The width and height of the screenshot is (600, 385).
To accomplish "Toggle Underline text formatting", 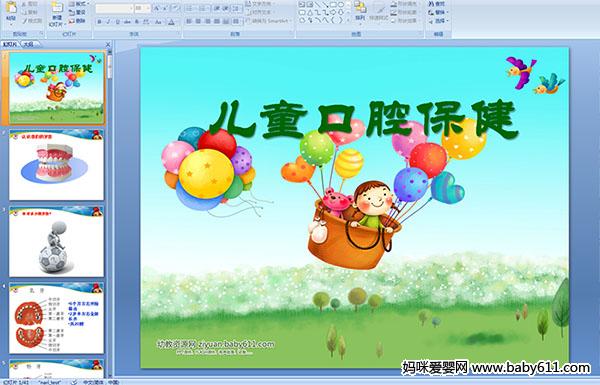I will point(117,22).
